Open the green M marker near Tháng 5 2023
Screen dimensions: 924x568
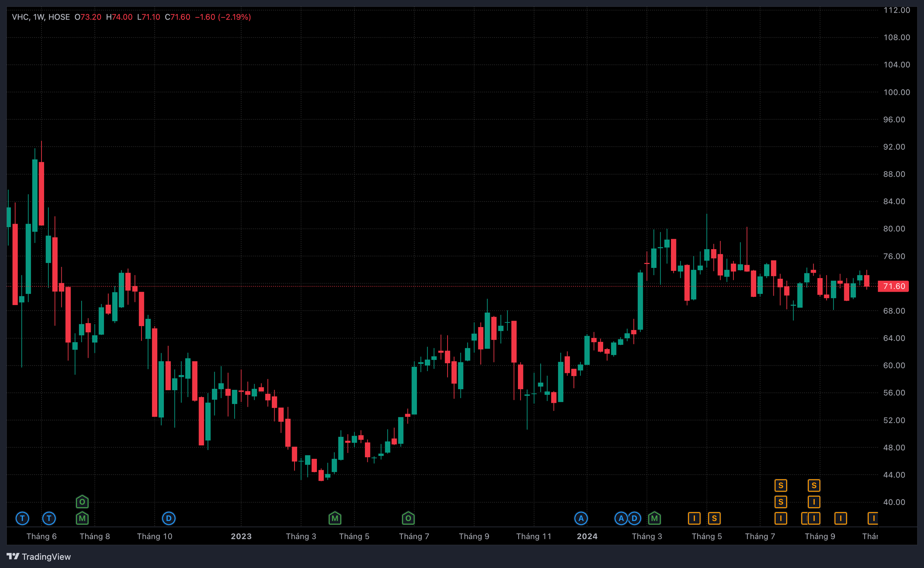pos(335,519)
